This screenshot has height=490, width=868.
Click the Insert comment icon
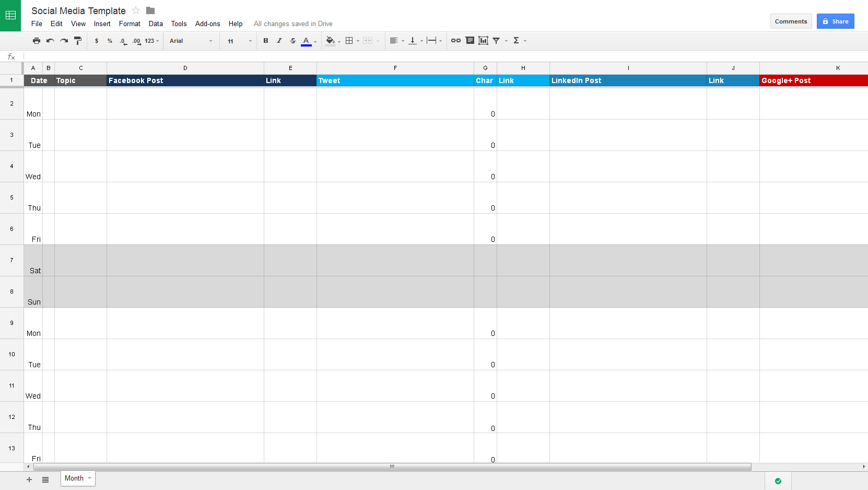pyautogui.click(x=470, y=41)
